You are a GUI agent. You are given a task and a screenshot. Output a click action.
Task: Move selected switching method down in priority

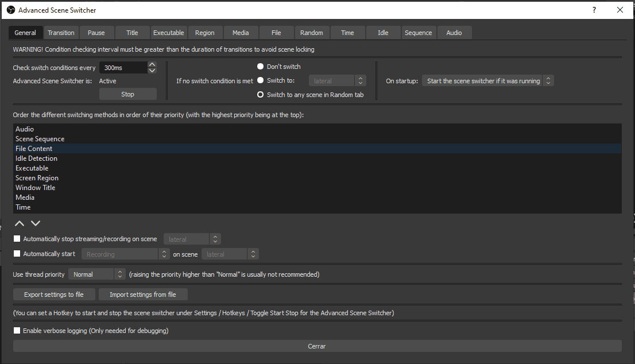pos(36,223)
